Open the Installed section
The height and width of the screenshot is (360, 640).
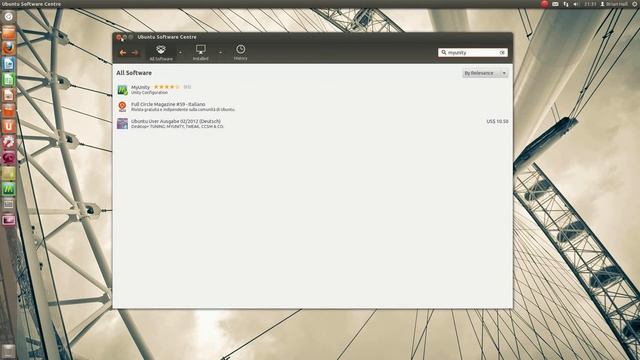200,53
